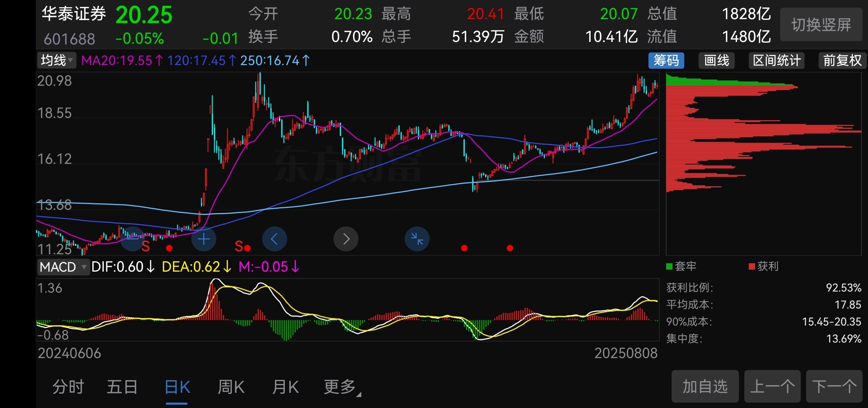Tap the stock name 华泰证券
Viewport: 868px width, 408px height.
[74, 14]
